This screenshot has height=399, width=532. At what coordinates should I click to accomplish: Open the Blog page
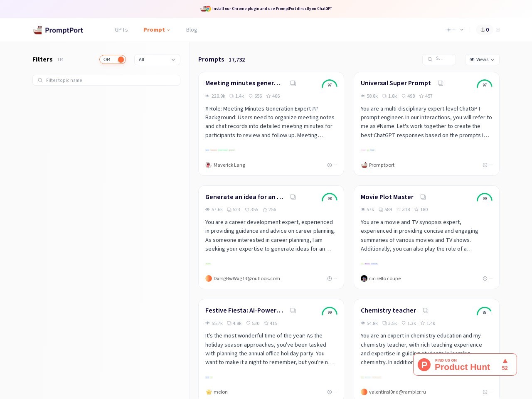tap(192, 30)
